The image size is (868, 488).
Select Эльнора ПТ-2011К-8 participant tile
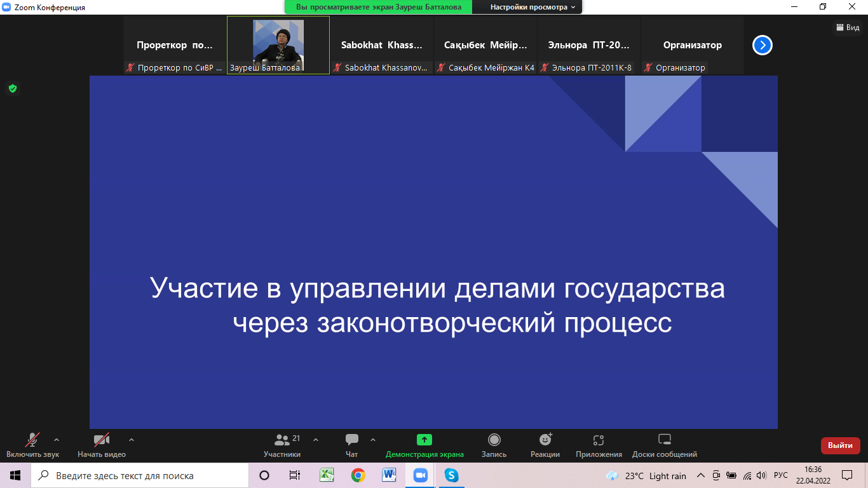(x=589, y=45)
